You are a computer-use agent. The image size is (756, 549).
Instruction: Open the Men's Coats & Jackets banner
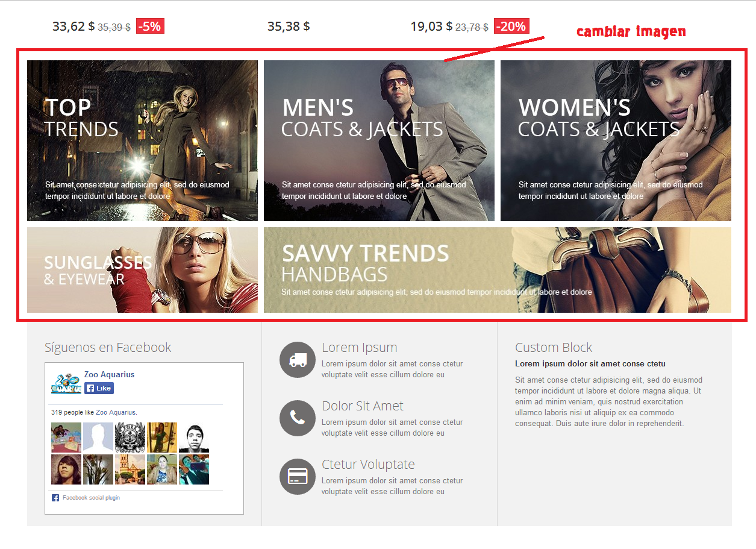(379, 140)
